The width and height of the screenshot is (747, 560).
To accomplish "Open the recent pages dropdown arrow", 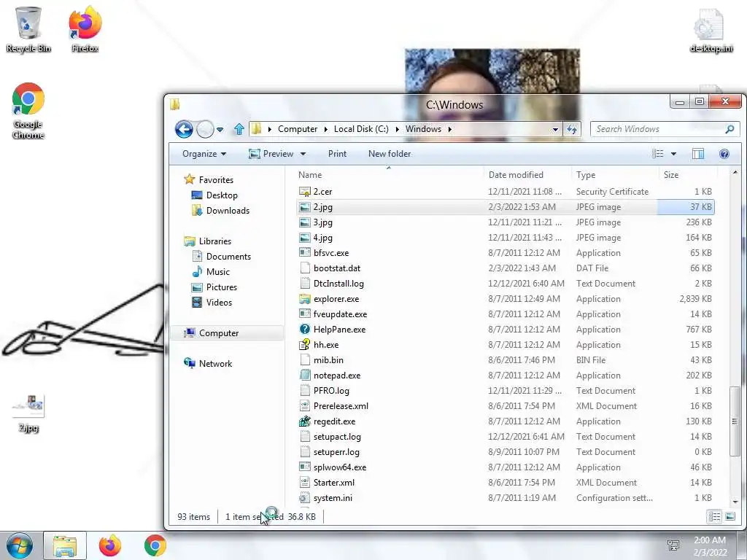I will (x=220, y=129).
